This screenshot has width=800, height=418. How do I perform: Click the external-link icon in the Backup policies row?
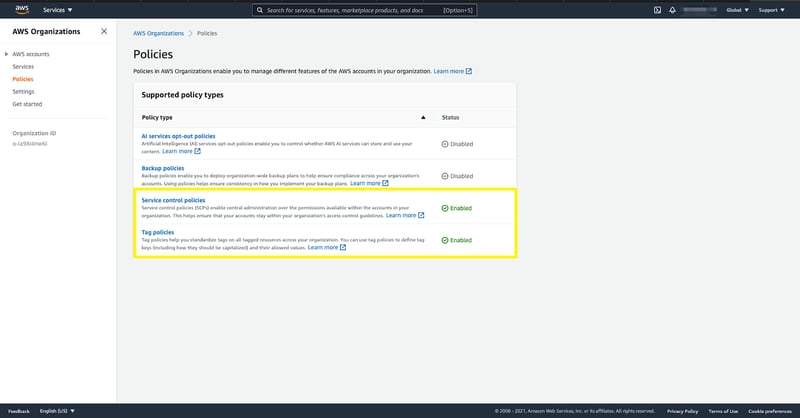coord(385,183)
